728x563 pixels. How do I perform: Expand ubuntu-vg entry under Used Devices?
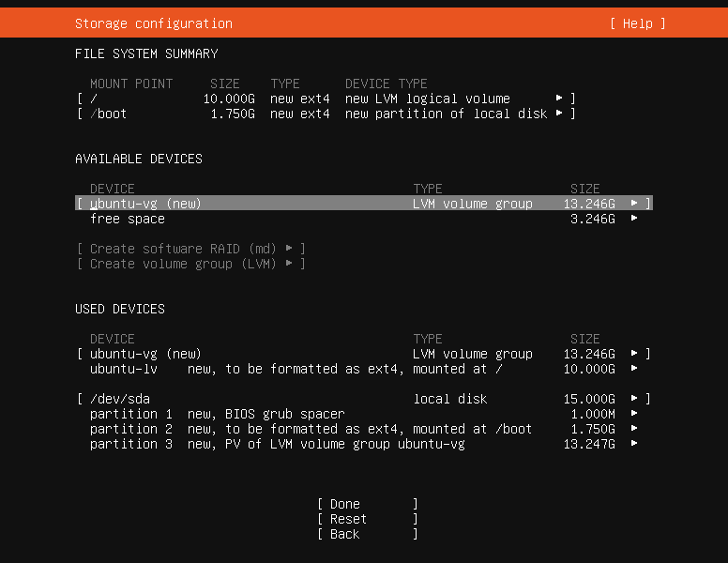[x=634, y=354]
